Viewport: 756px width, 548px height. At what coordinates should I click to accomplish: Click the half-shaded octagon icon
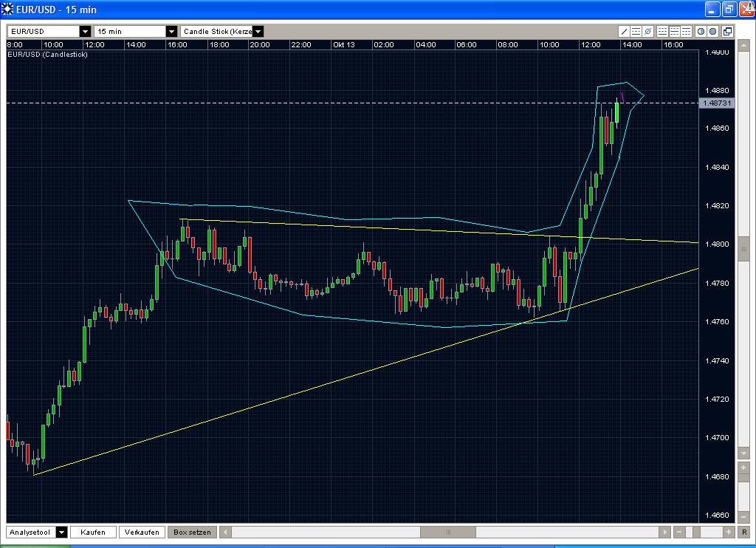(701, 31)
